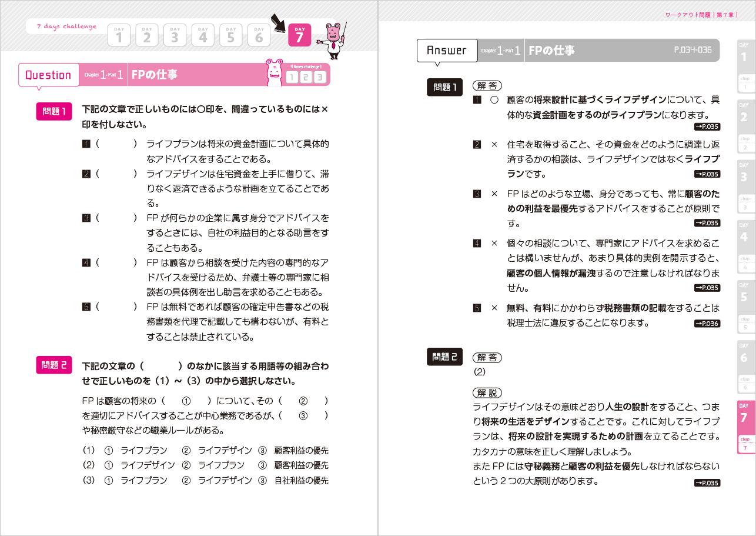
Task: Open the →P.035 reference after 解説 text
Action: (x=707, y=483)
